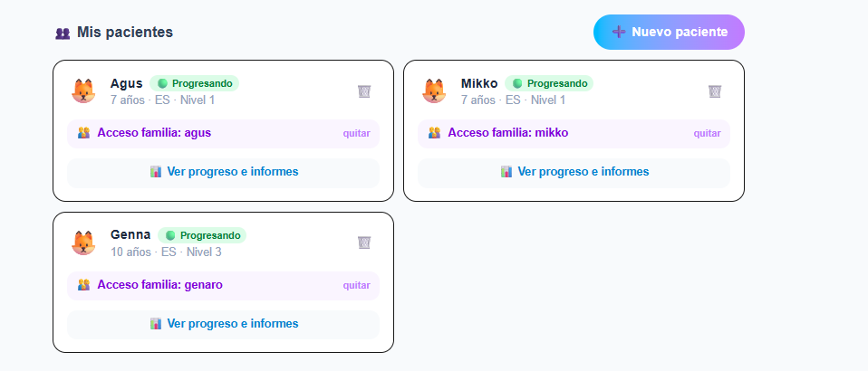868x371 pixels.
Task: Click the bar chart icon on Agus's card
Action: (156, 171)
